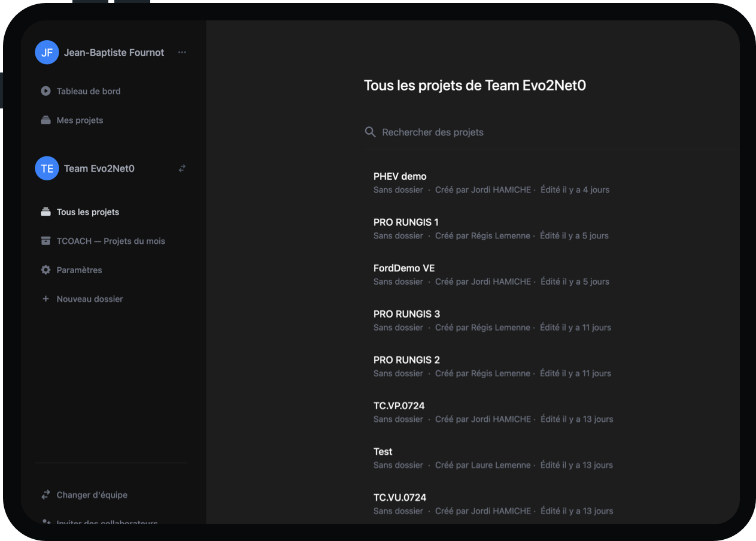
Task: Open the three-dots menu beside Jean-Baptiste Fournot
Action: coord(182,53)
